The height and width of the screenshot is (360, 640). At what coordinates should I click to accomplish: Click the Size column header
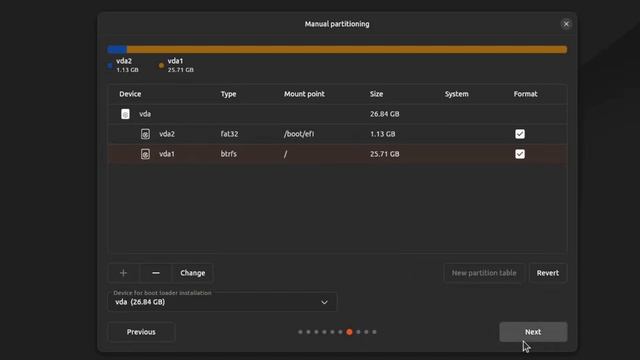pos(376,94)
